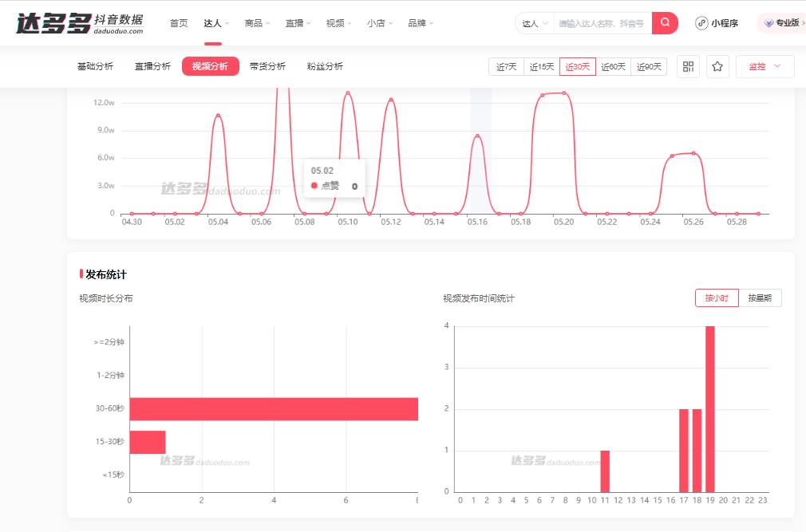The width and height of the screenshot is (806, 532).
Task: Click the 达多多抖音数据 site logo
Action: (x=76, y=22)
